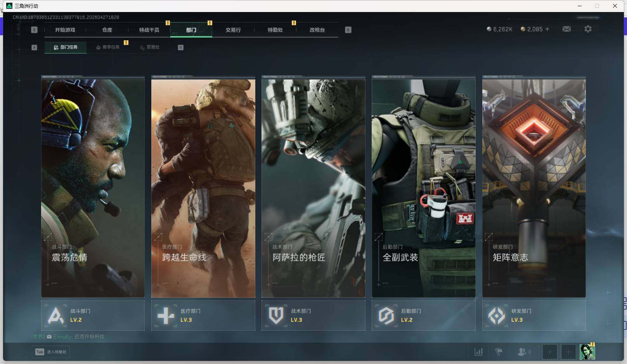627x364 pixels.
Task: Click the 战术部门 LV.3 panel
Action: coord(313,316)
